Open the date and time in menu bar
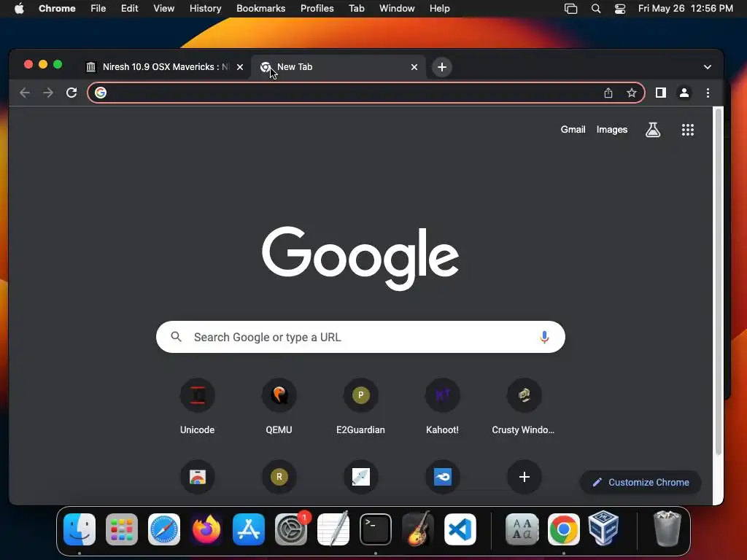The height and width of the screenshot is (560, 747). [686, 9]
